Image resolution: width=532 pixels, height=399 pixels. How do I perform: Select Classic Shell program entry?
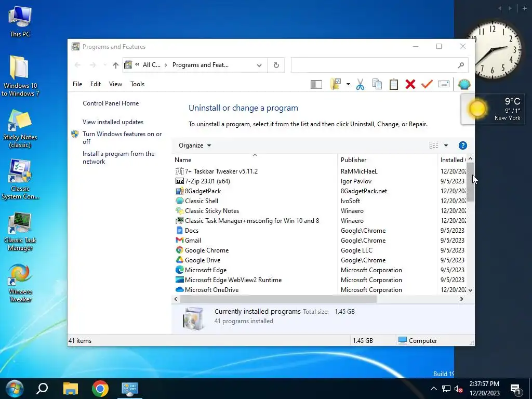click(319, 201)
